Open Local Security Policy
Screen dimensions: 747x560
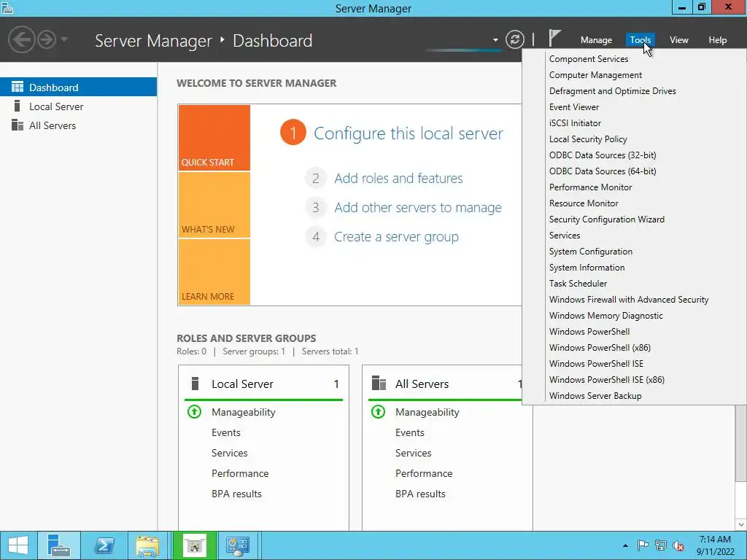pyautogui.click(x=588, y=139)
